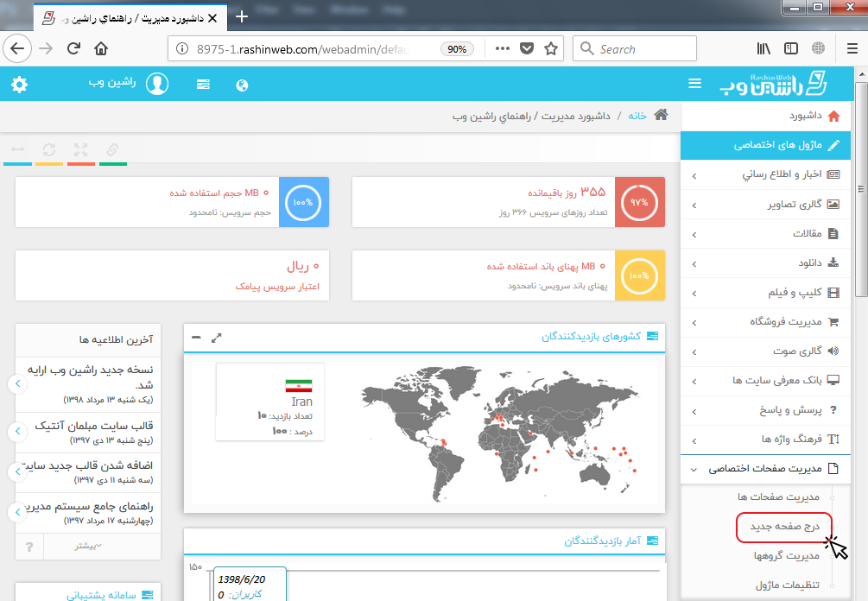Click the chain link icon above the green bar
The image size is (868, 601).
112,149
